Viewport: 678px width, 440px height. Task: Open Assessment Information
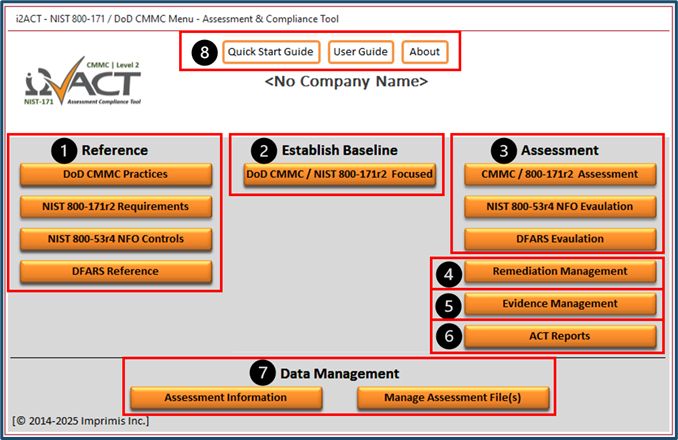tap(226, 398)
